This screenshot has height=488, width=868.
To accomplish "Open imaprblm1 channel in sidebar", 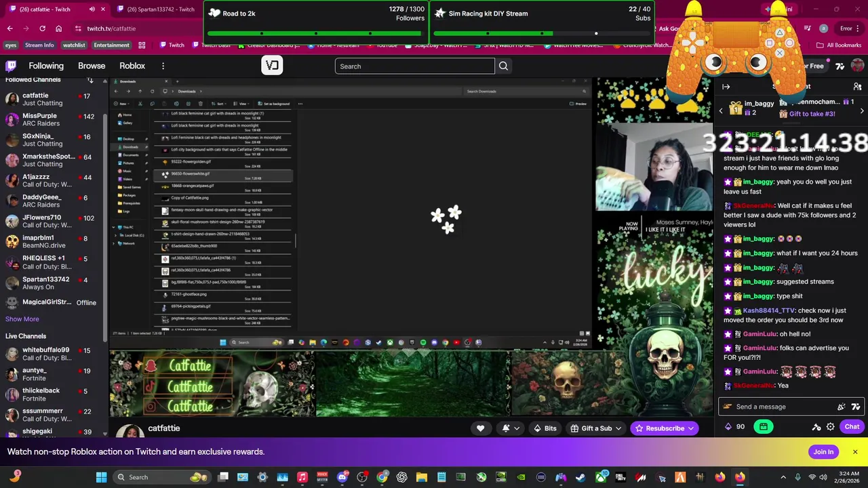I will (52, 241).
